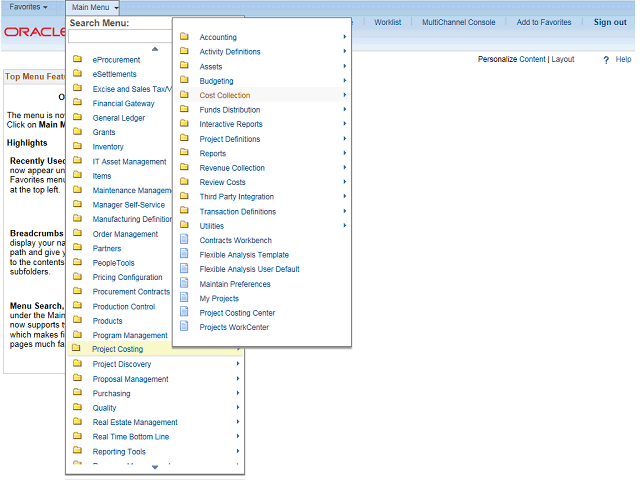The height and width of the screenshot is (480, 640).
Task: Click page icon beside Flexible Analysis User Default
Action: (x=184, y=268)
